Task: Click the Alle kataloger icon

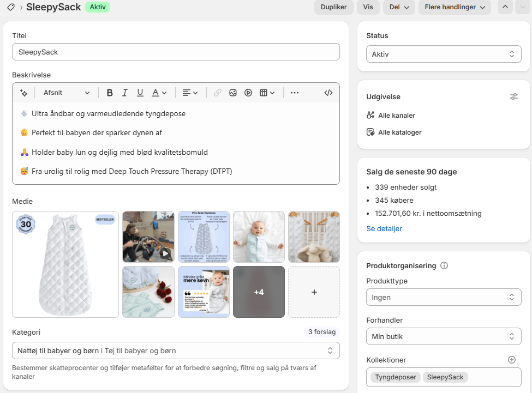Action: 370,132
